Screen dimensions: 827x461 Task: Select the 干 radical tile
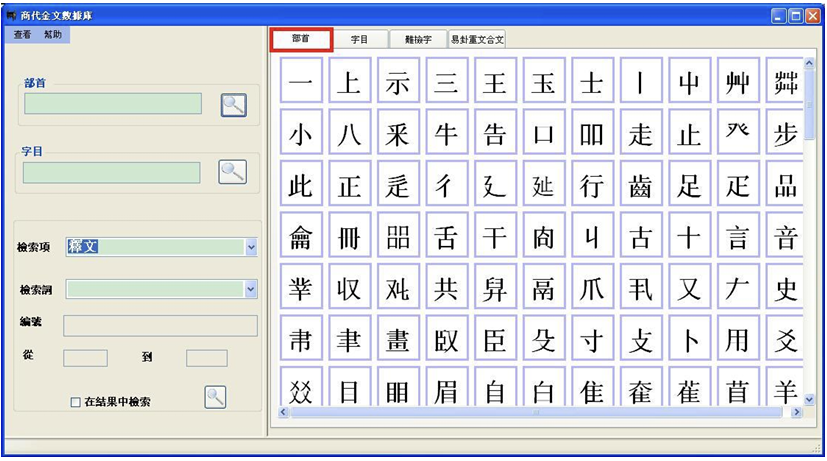click(x=495, y=235)
